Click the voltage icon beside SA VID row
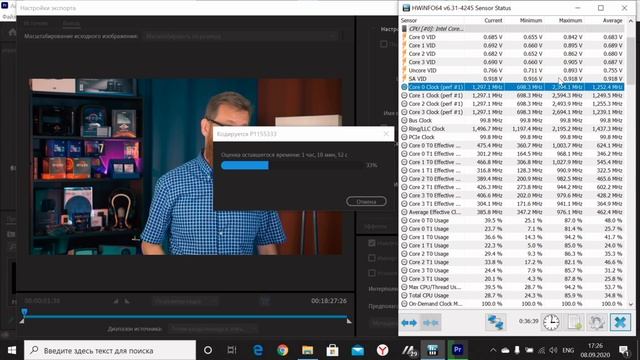640x360 pixels. click(404, 79)
